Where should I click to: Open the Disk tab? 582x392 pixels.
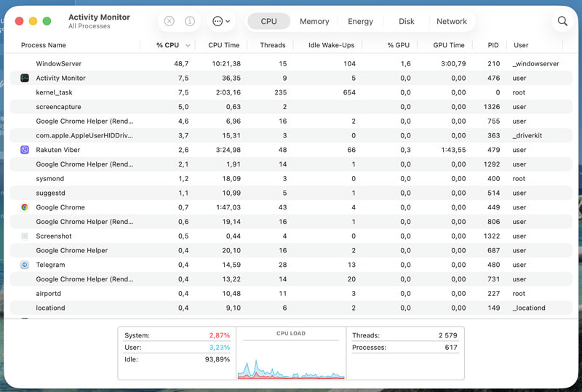[x=406, y=21]
